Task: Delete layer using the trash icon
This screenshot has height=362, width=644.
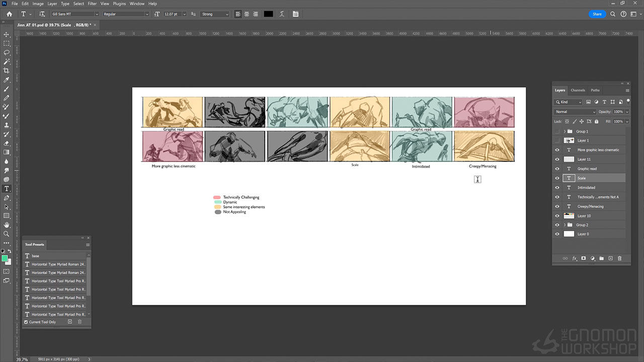Action: [x=619, y=258]
